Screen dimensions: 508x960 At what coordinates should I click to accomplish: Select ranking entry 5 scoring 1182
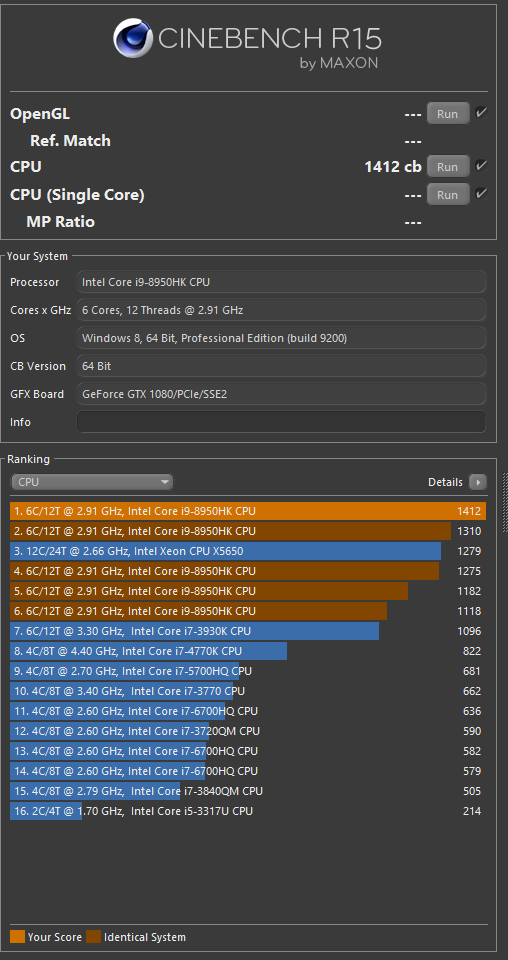pyautogui.click(x=248, y=591)
